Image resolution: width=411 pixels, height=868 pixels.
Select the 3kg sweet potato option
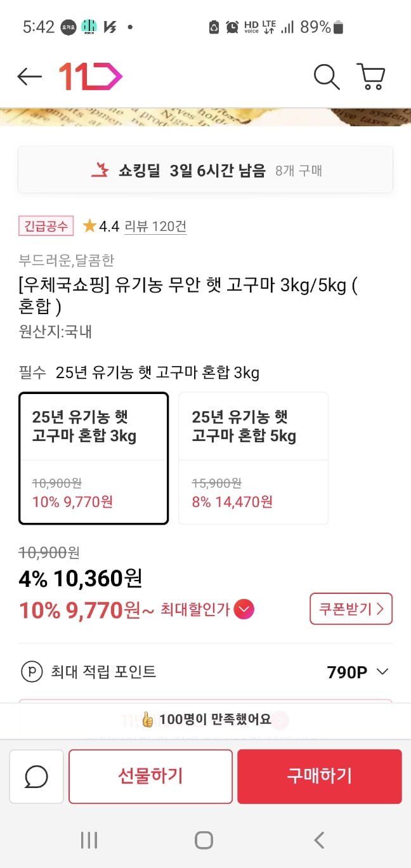[94, 458]
